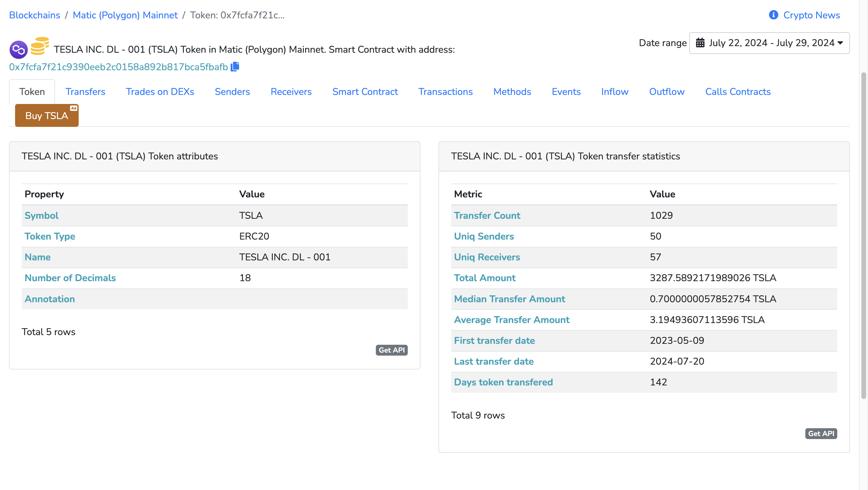Click the Property column header

[44, 194]
